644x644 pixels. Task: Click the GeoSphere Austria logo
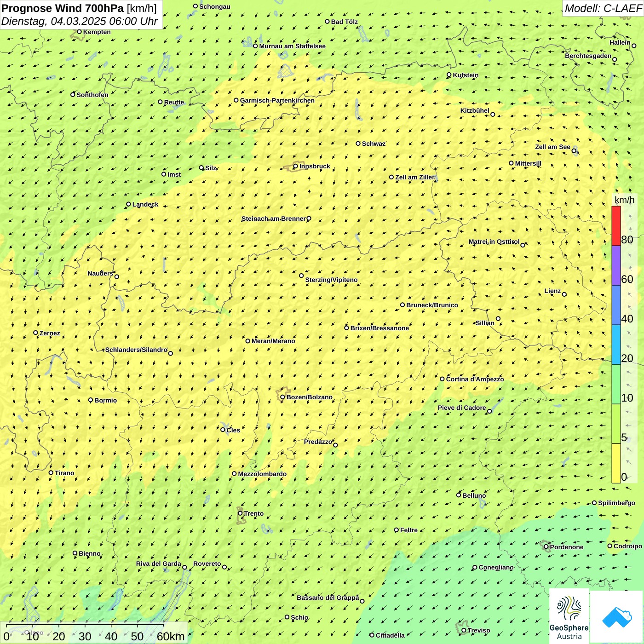coord(569,616)
